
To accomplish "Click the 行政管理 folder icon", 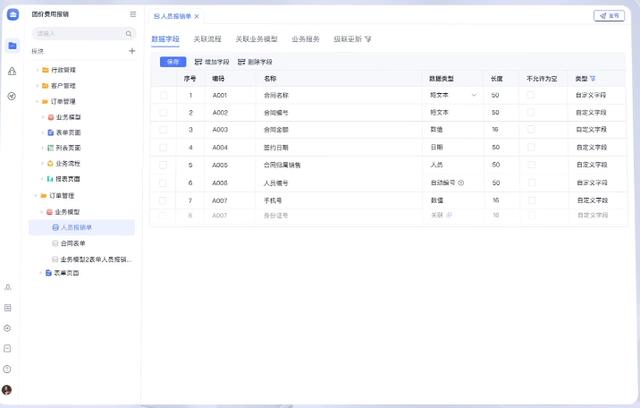I will 45,70.
